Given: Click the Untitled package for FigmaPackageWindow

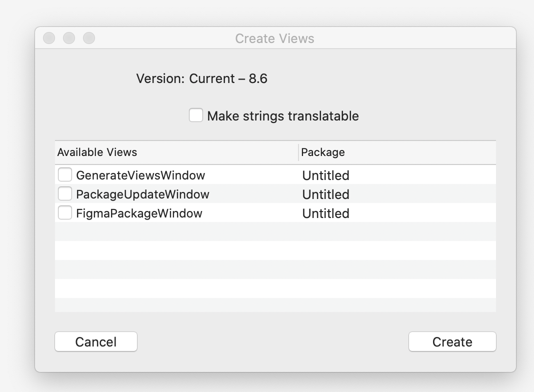Looking at the screenshot, I should click(x=325, y=213).
